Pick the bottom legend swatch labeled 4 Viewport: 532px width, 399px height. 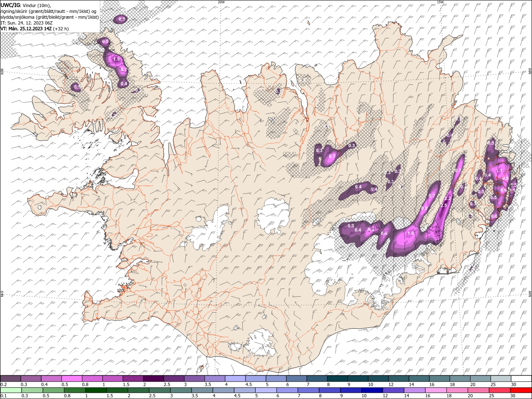tap(223, 390)
